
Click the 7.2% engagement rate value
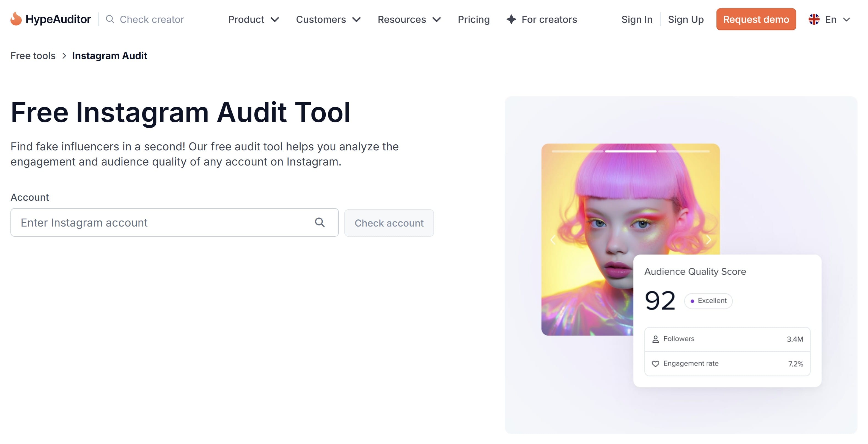(795, 364)
